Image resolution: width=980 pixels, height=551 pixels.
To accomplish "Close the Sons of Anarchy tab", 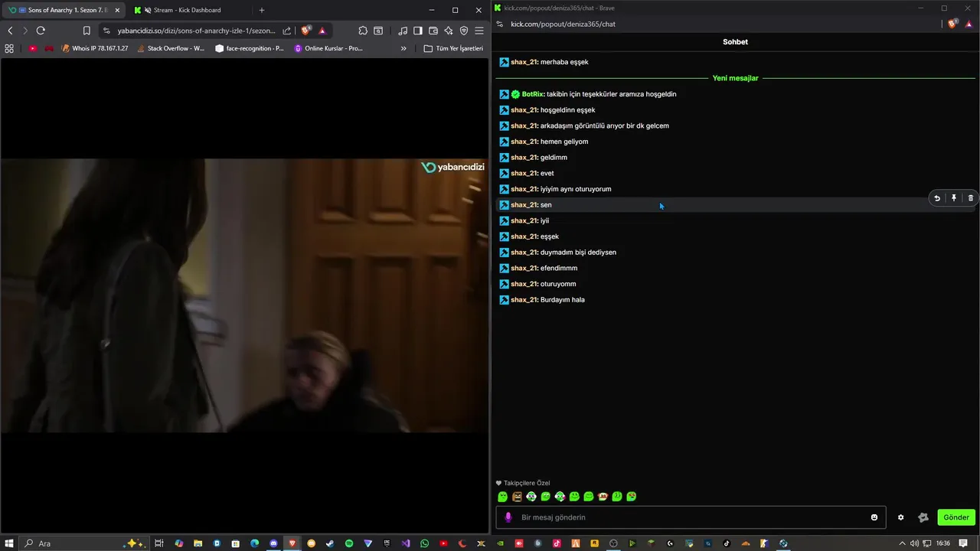I will (x=116, y=10).
